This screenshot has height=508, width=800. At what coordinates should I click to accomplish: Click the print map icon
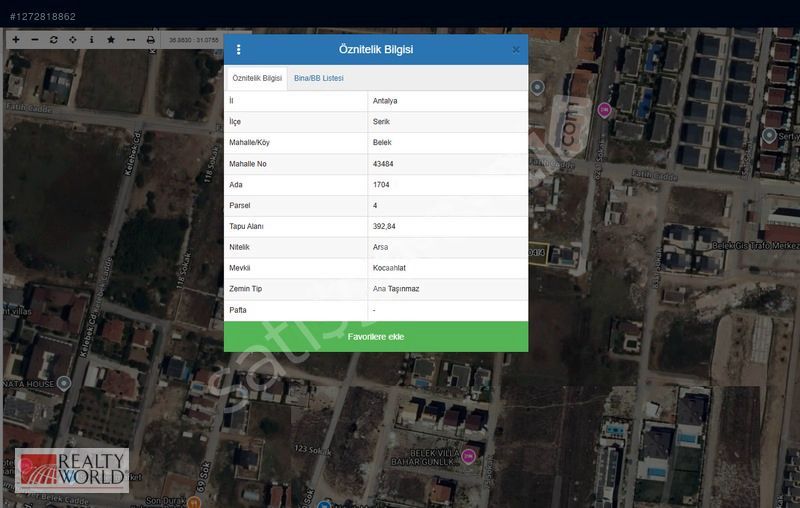pyautogui.click(x=151, y=40)
